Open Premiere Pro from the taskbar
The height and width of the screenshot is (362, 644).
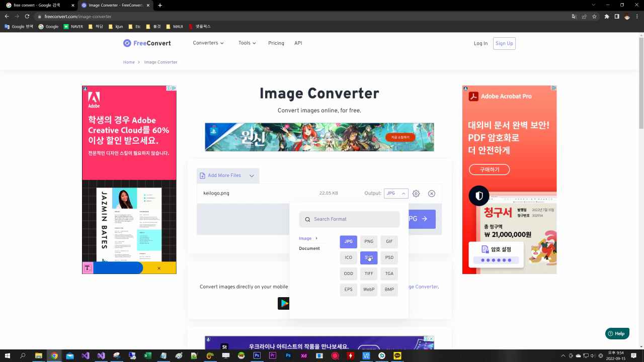tap(273, 355)
